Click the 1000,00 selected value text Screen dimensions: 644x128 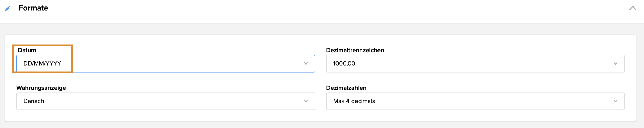[344, 63]
